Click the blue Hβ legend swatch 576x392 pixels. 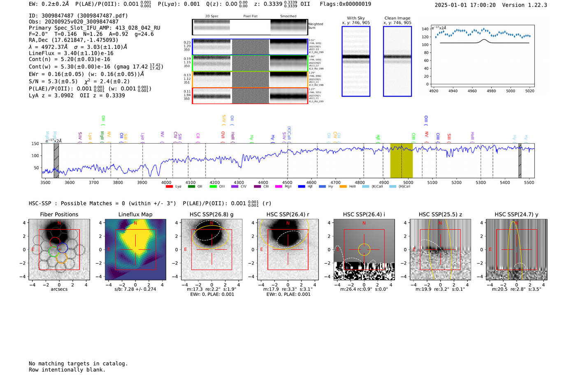[302, 187]
